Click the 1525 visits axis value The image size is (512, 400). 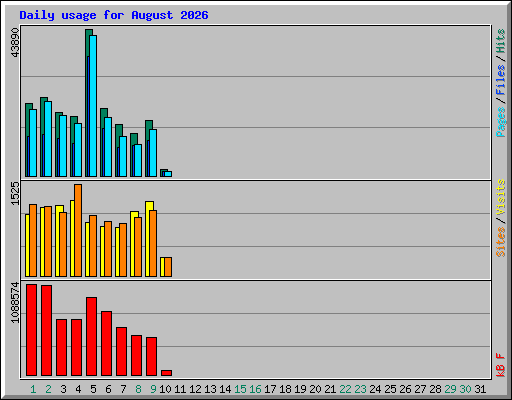coord(15,193)
